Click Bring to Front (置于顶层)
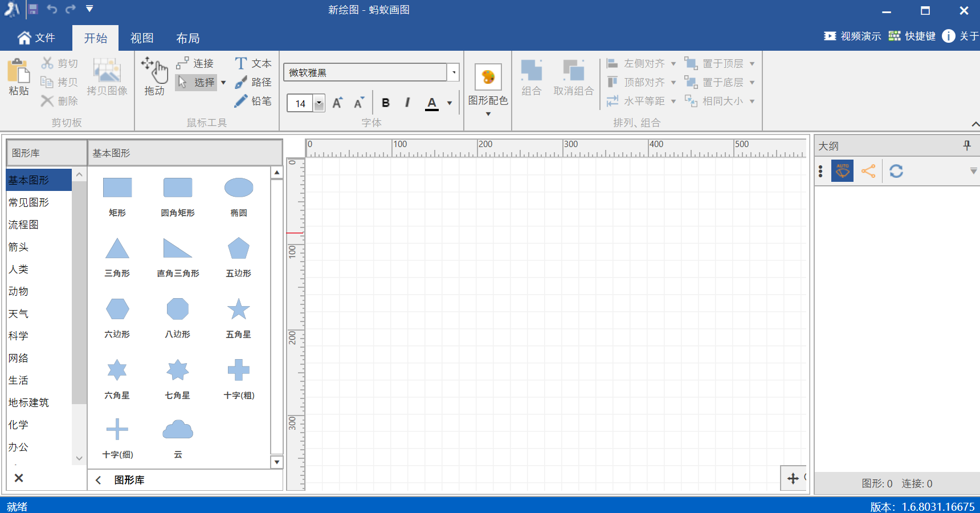The height and width of the screenshot is (513, 980). tap(714, 63)
